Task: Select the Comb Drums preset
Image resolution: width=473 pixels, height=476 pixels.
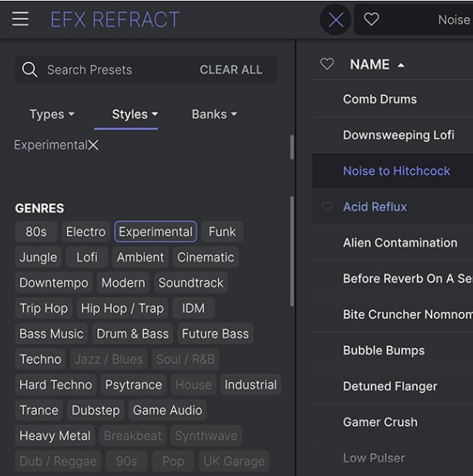Action: pos(380,99)
